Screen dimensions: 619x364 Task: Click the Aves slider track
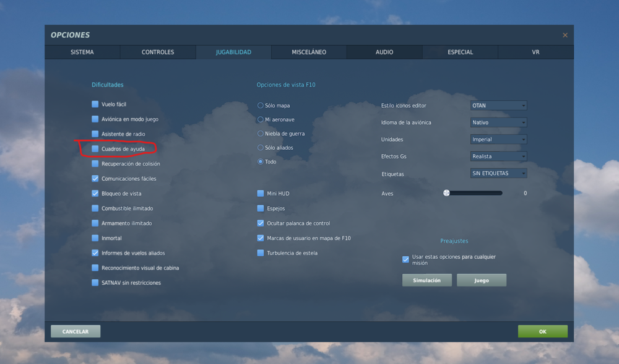click(x=474, y=193)
